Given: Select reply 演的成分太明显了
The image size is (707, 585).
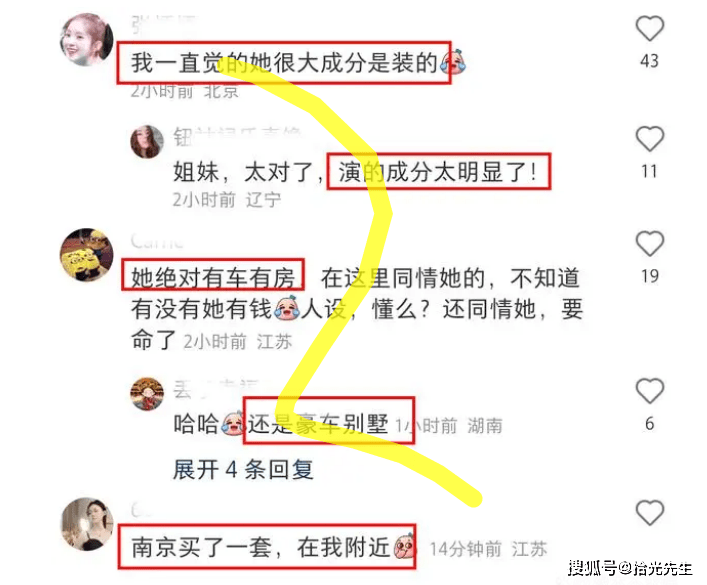Looking at the screenshot, I should [x=438, y=171].
